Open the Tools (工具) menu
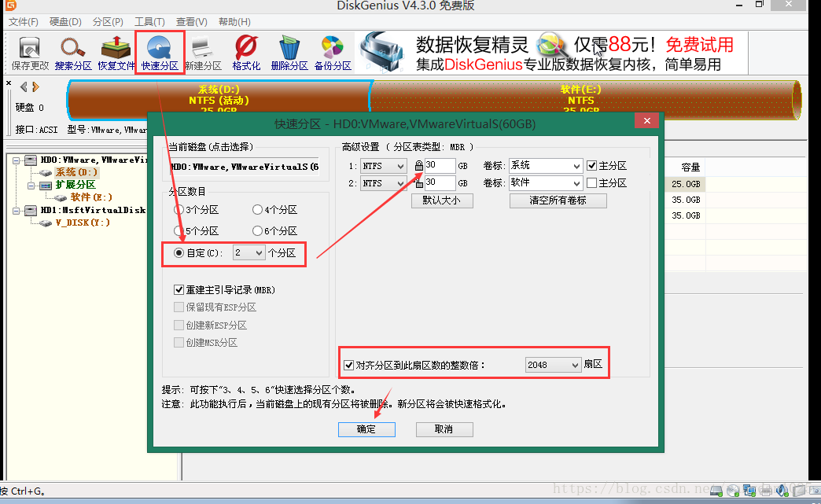Screen dimensions: 821x504 click(149, 22)
